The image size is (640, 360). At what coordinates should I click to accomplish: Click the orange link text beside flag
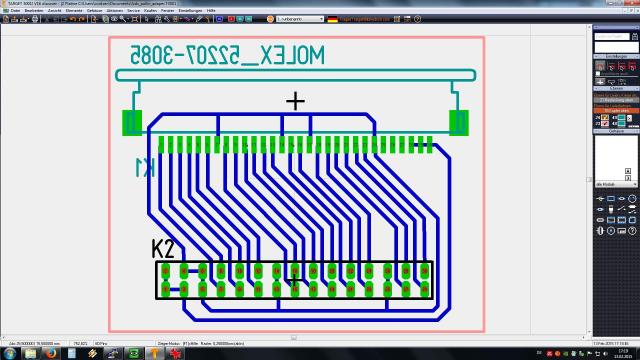pyautogui.click(x=364, y=19)
